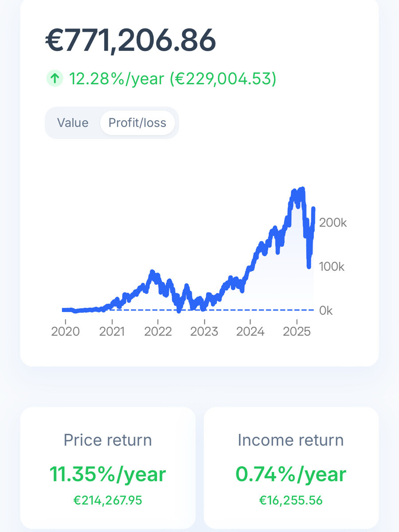399x532 pixels.
Task: Click the green up-arrow return icon
Action: pyautogui.click(x=55, y=79)
